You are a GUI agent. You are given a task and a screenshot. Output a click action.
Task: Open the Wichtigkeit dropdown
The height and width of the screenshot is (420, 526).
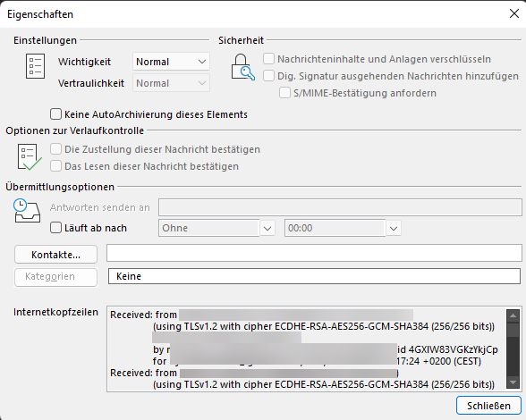click(x=171, y=62)
